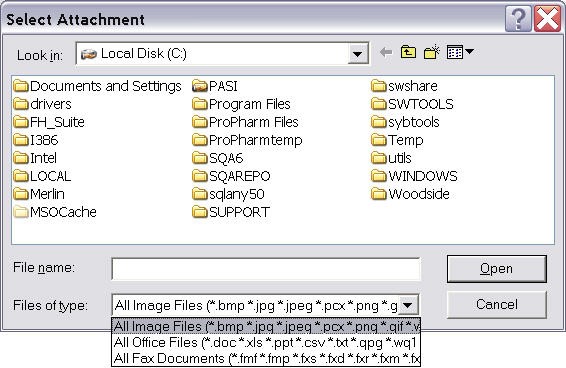Click the Files of type combo box text
The height and width of the screenshot is (368, 566).
coord(256,306)
